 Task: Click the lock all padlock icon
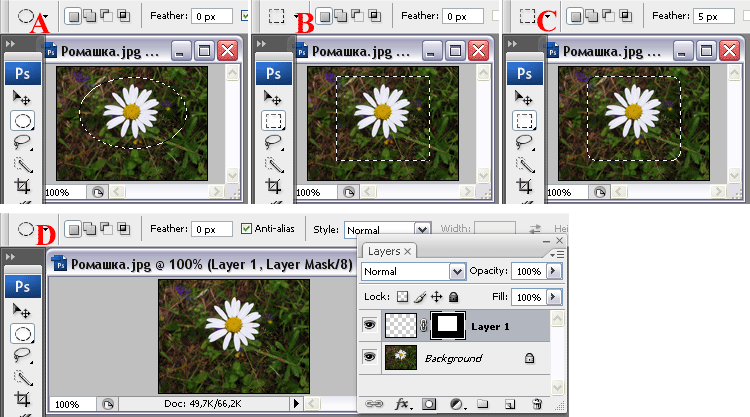click(453, 298)
